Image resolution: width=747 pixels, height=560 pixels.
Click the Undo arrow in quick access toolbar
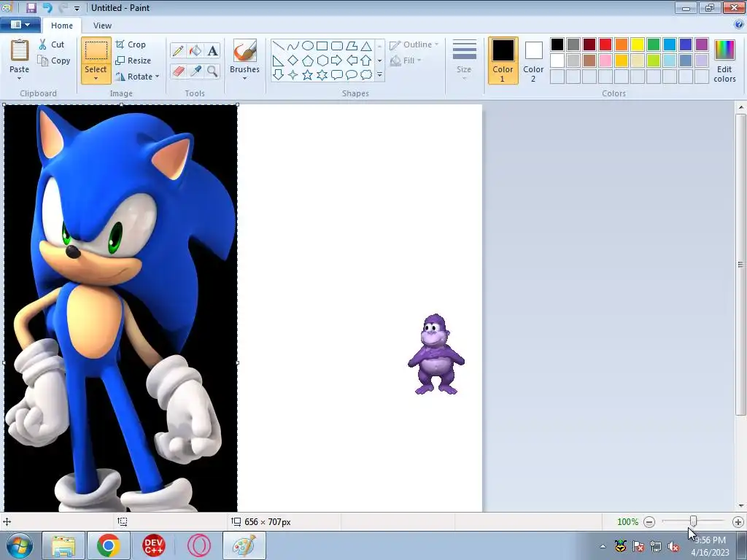pos(47,7)
